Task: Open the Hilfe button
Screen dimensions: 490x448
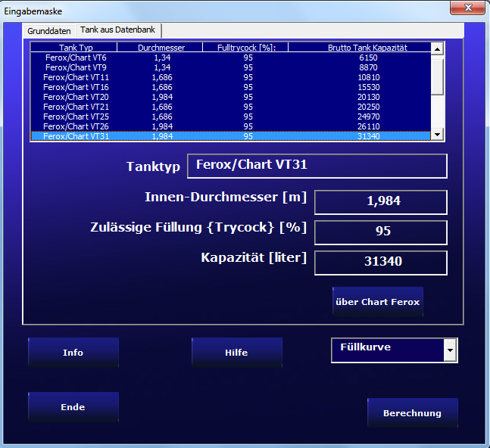Action: (237, 353)
